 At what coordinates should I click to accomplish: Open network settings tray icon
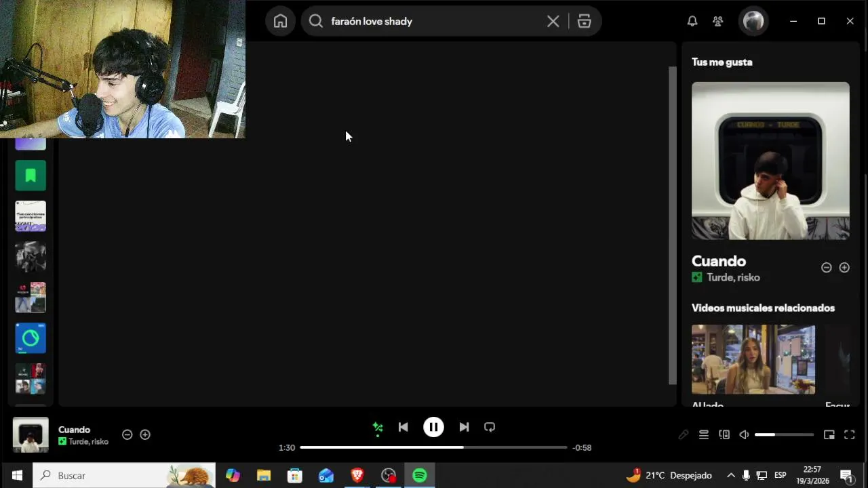point(762,475)
